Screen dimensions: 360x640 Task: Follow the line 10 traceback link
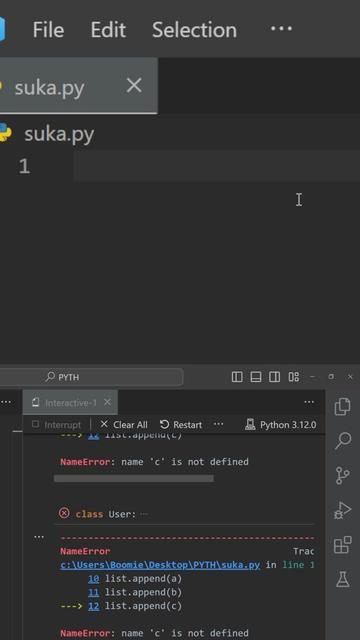(93, 578)
